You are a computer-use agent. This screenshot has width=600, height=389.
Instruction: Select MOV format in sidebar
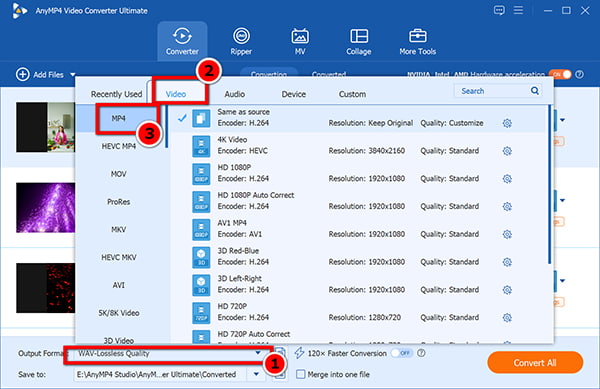[119, 174]
